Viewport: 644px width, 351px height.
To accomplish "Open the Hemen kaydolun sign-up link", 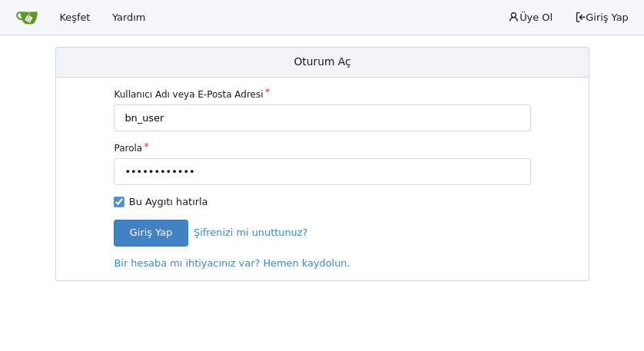I will (x=231, y=263).
